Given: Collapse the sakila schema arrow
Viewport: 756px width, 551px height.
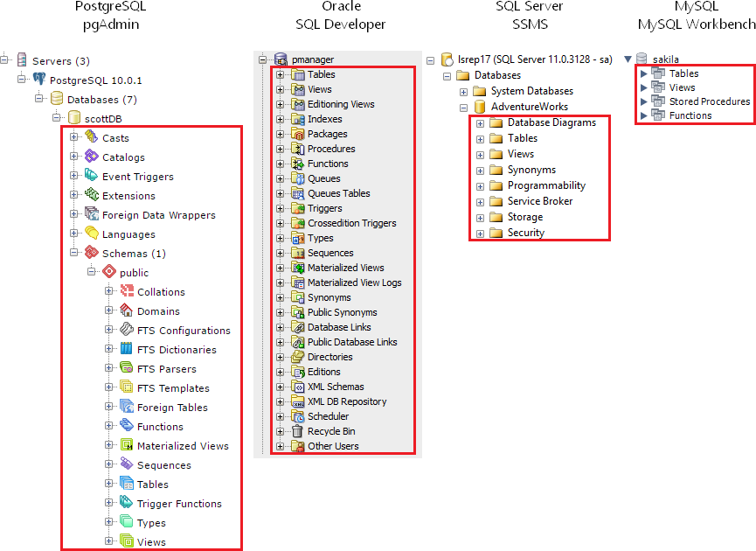Looking at the screenshot, I should (628, 59).
